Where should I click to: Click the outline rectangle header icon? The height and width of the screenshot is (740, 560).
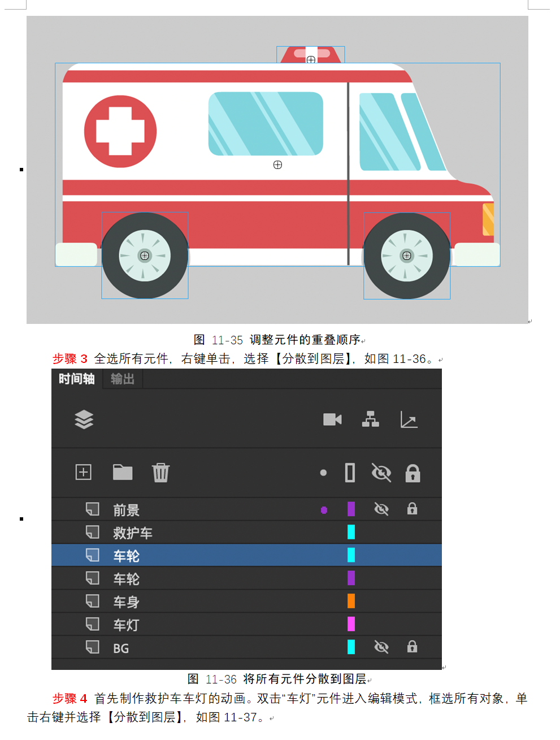tap(350, 473)
